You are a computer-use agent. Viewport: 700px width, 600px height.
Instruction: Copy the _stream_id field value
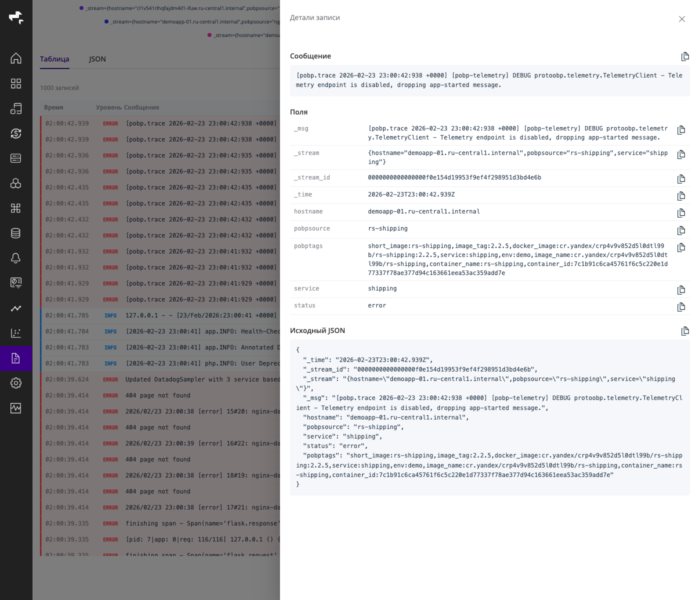pyautogui.click(x=681, y=179)
